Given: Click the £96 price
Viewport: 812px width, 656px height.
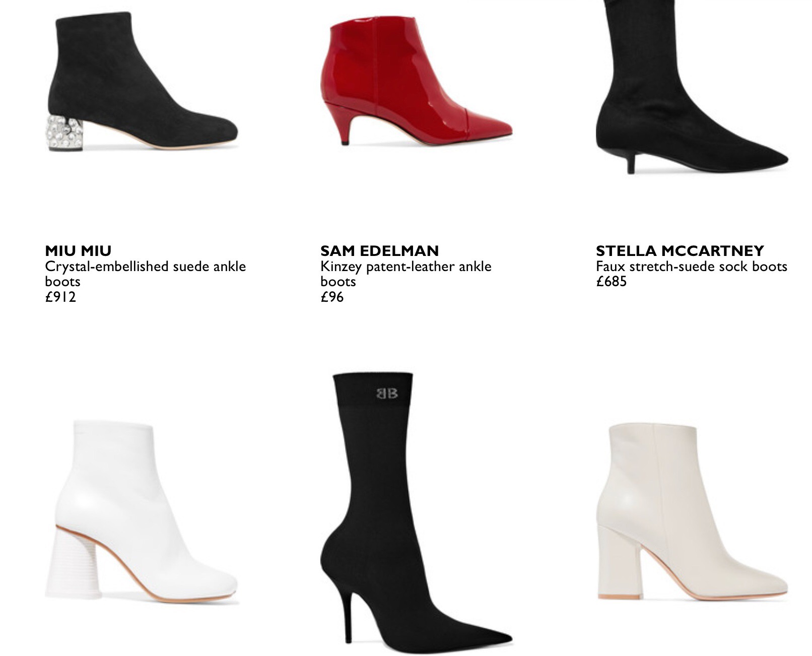Looking at the screenshot, I should 332,297.
